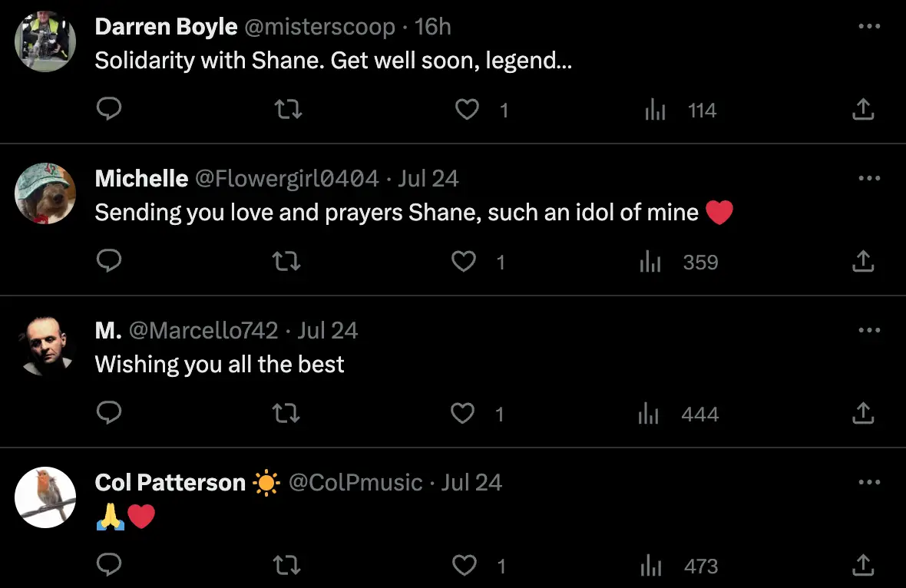Image resolution: width=906 pixels, height=588 pixels.
Task: Open Darren Boyle's profile name link
Action: pyautogui.click(x=166, y=27)
